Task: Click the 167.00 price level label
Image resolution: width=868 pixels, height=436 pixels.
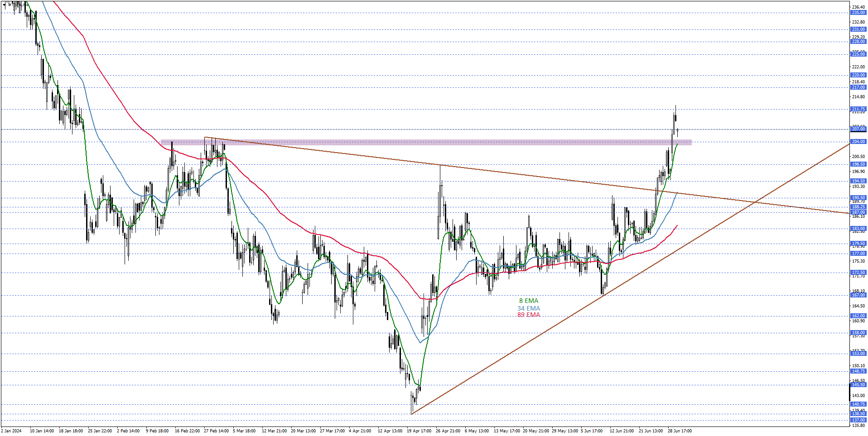Action: (x=858, y=295)
